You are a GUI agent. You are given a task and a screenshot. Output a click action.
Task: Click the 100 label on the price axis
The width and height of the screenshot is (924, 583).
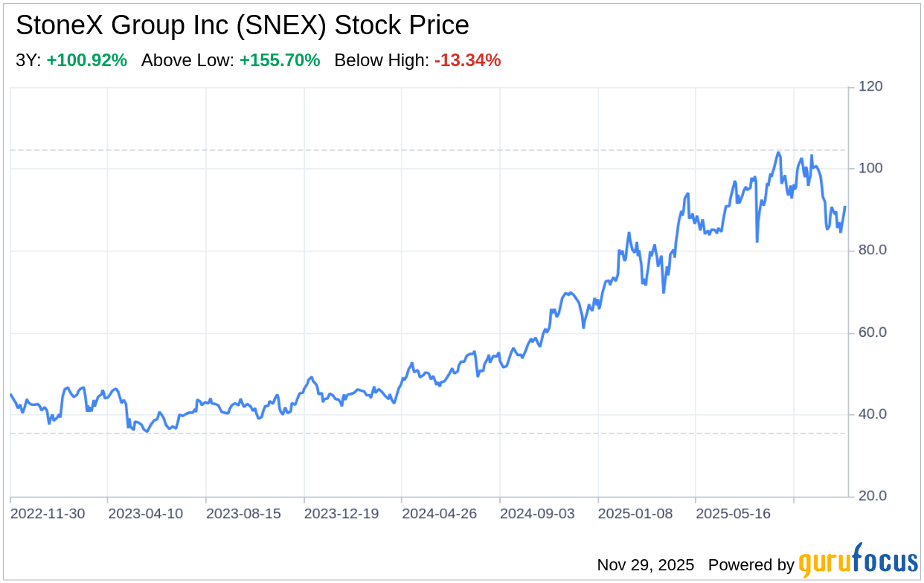(870, 169)
